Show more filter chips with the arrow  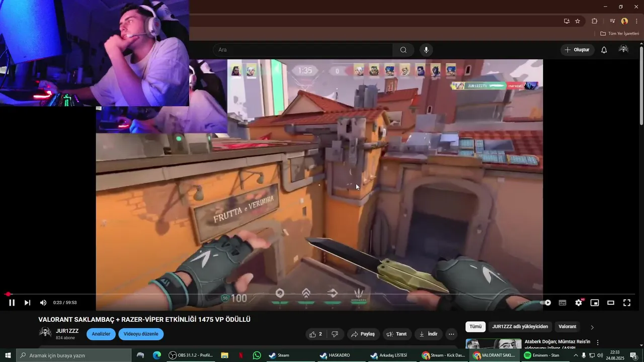(592, 327)
